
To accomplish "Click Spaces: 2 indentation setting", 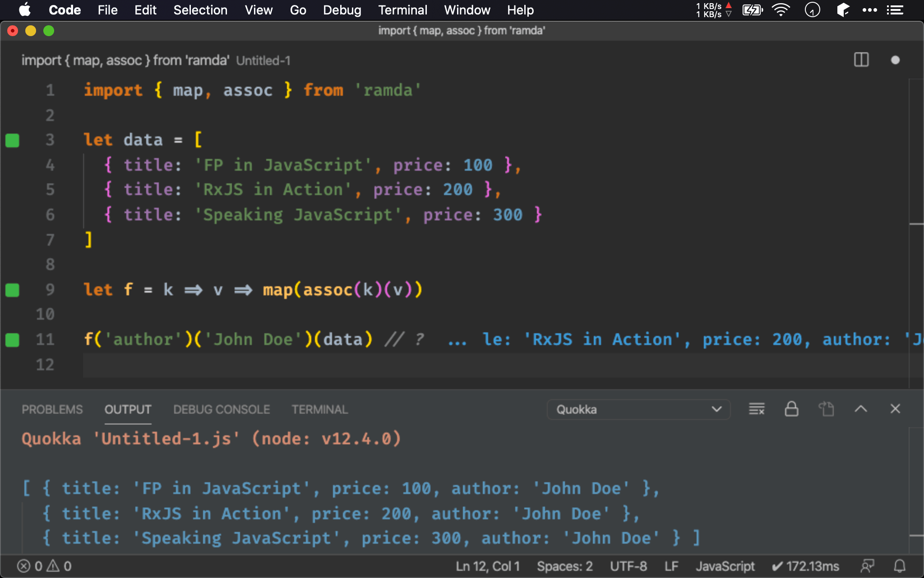I will (564, 566).
